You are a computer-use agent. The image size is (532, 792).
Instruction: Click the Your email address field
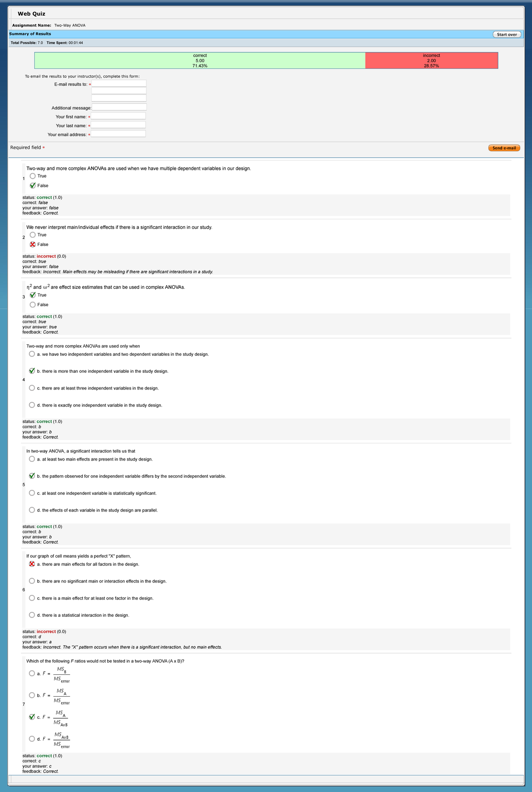(x=118, y=134)
